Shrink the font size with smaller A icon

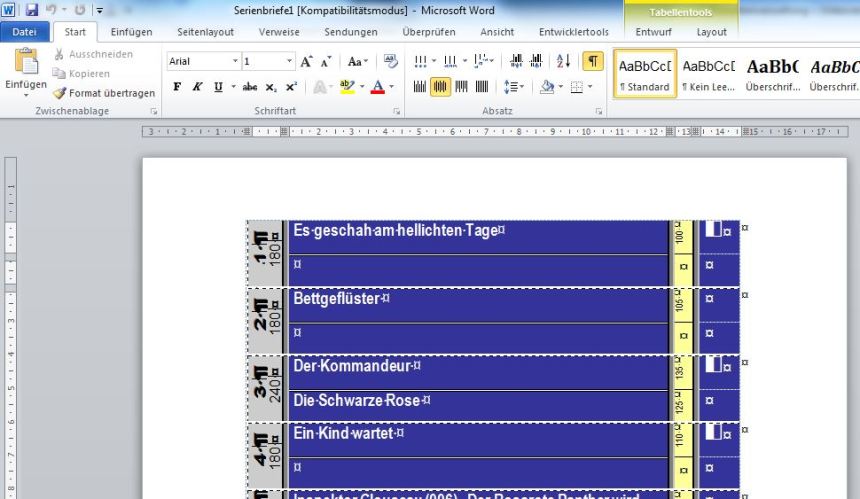pos(326,61)
